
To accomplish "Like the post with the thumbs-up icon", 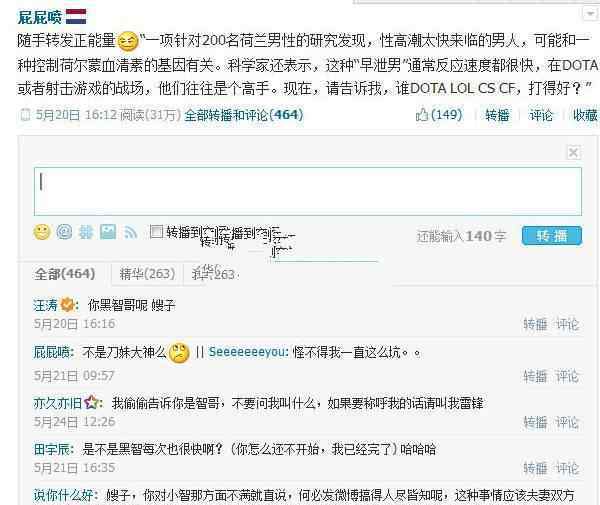I will (x=422, y=114).
